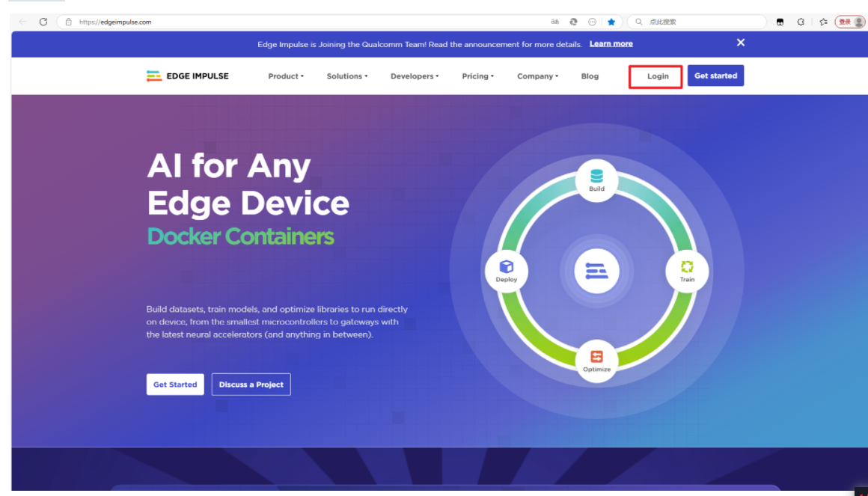Click the Docker Containers heading text
Viewport: 868px width, 496px height.
click(240, 236)
